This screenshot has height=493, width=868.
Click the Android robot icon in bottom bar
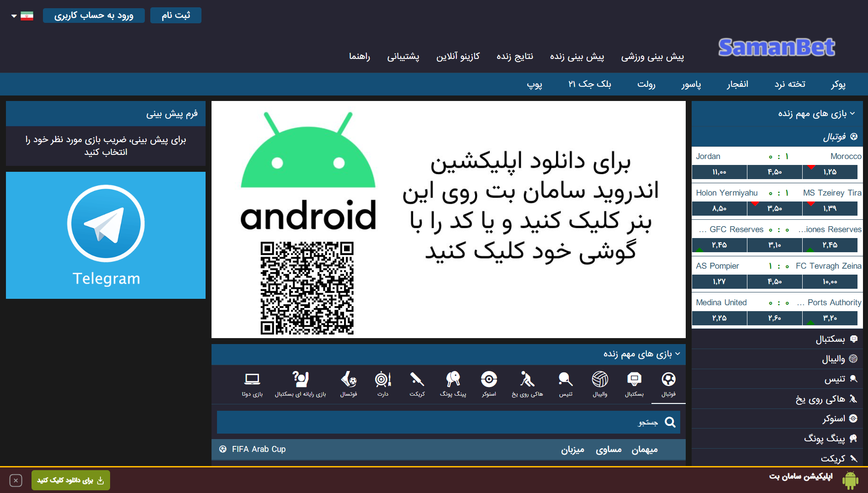coord(850,480)
